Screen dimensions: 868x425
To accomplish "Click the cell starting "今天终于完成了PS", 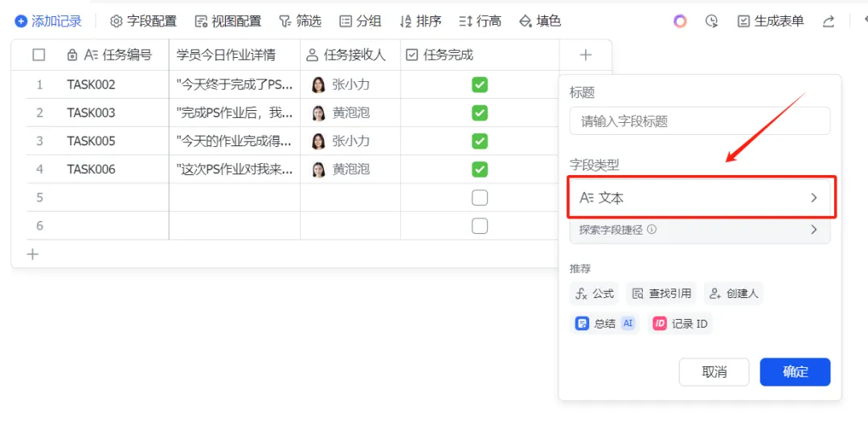I will click(x=235, y=84).
